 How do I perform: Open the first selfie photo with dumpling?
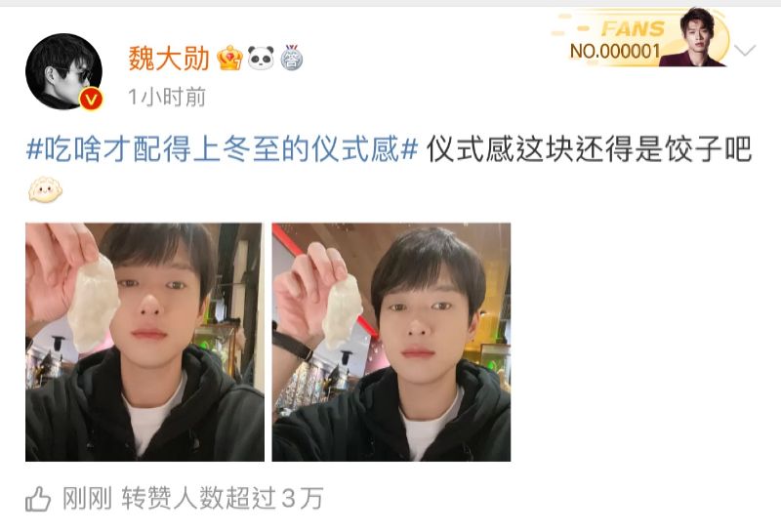(144, 343)
